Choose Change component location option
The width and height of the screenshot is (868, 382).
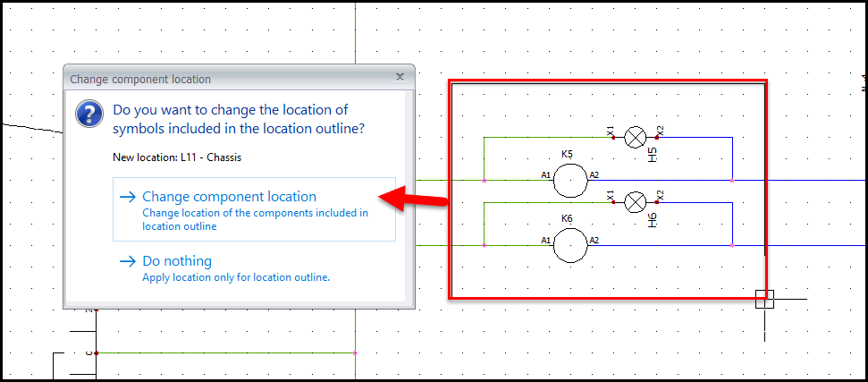(254, 209)
